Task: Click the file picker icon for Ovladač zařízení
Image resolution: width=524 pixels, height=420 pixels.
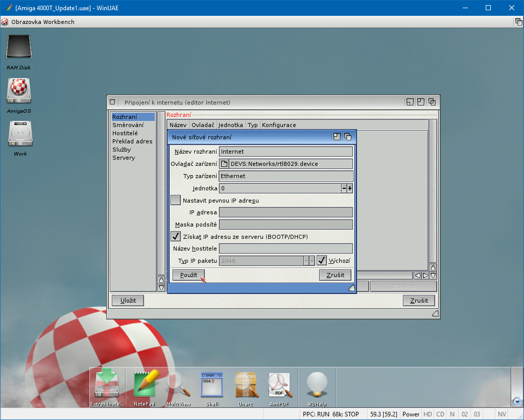Action: (x=224, y=164)
